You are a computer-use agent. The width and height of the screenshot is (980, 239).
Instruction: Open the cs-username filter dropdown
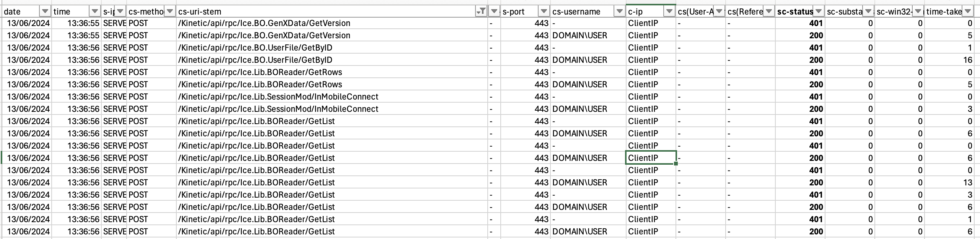click(619, 11)
